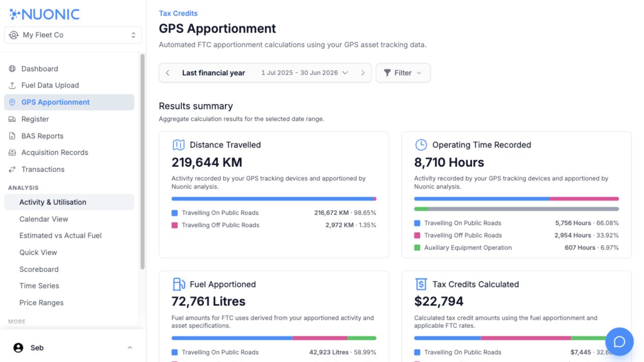Go to previous date range
The width and height of the screenshot is (644, 362).
pyautogui.click(x=167, y=73)
